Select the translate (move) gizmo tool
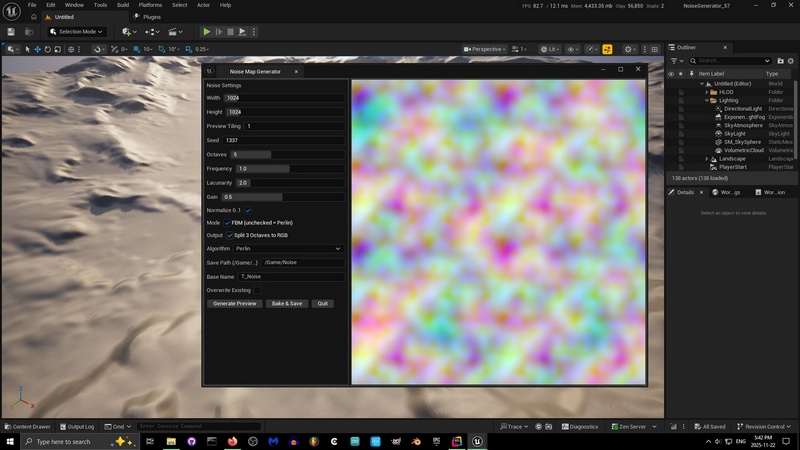Image resolution: width=800 pixels, height=450 pixels. coord(38,49)
